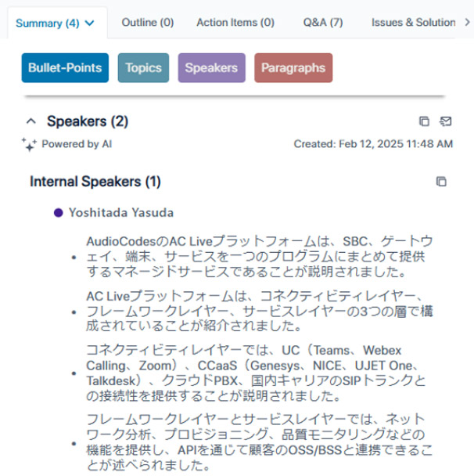This screenshot has height=476, width=474.
Task: Select the first bullet about AudioCodes AC Live
Action: pyautogui.click(x=258, y=256)
